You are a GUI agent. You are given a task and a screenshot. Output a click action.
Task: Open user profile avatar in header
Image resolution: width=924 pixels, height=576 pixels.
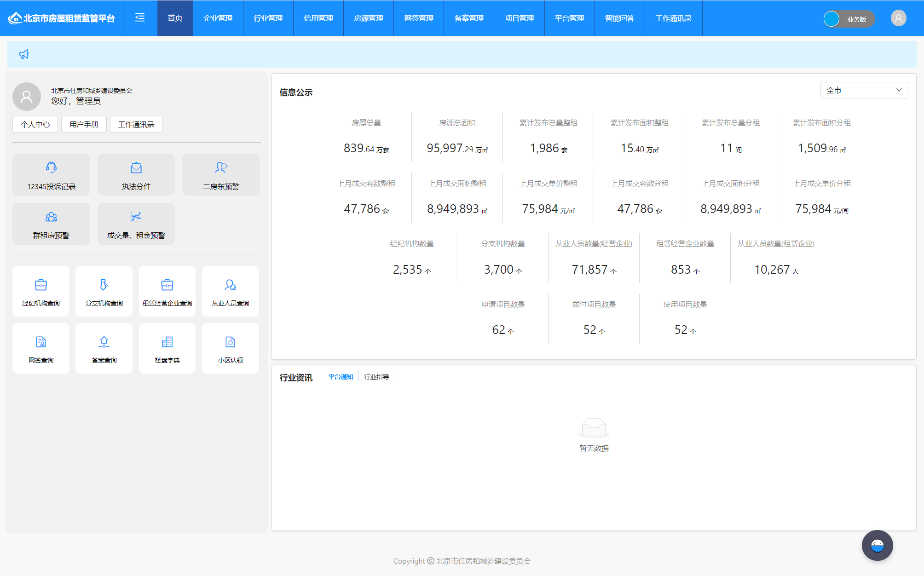(898, 18)
